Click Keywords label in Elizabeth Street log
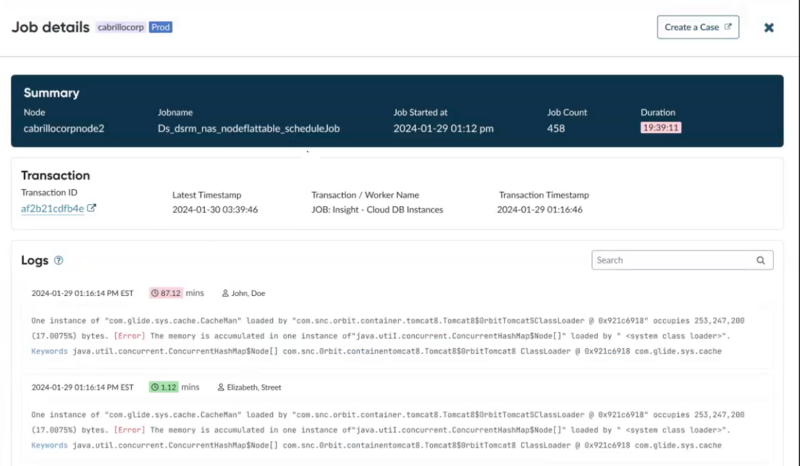This screenshot has width=800, height=466. point(49,445)
